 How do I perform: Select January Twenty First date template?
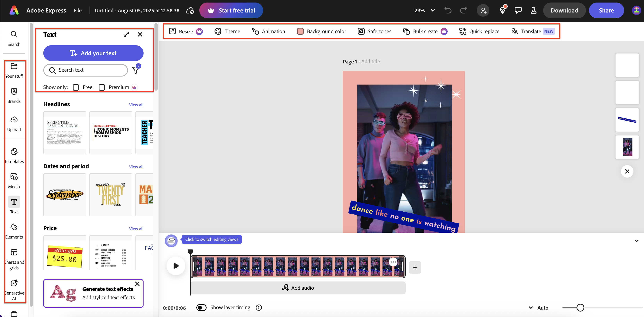111,195
